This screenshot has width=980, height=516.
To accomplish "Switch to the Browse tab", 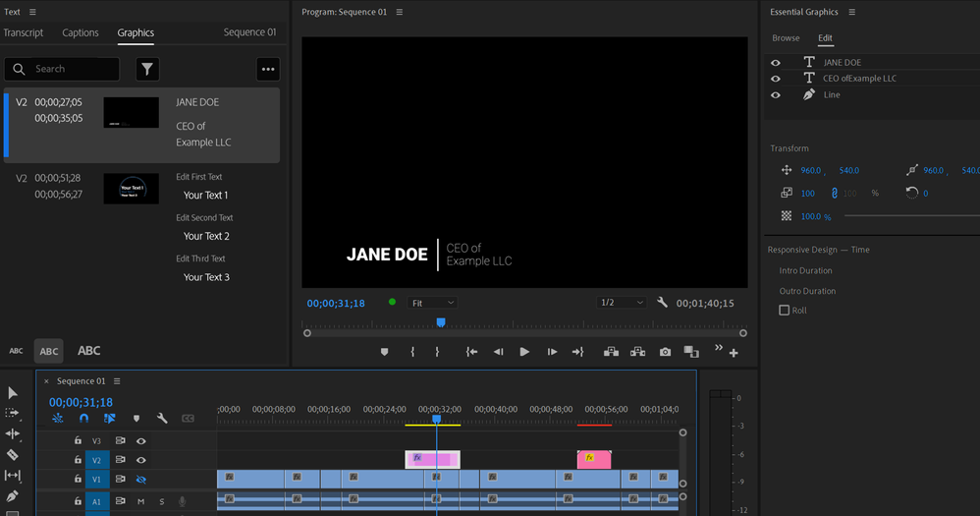I will point(786,38).
